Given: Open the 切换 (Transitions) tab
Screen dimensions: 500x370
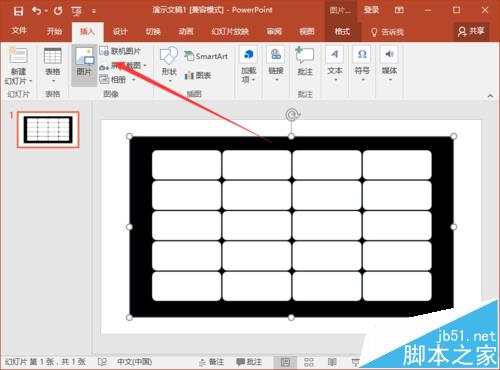Looking at the screenshot, I should pos(153,32).
